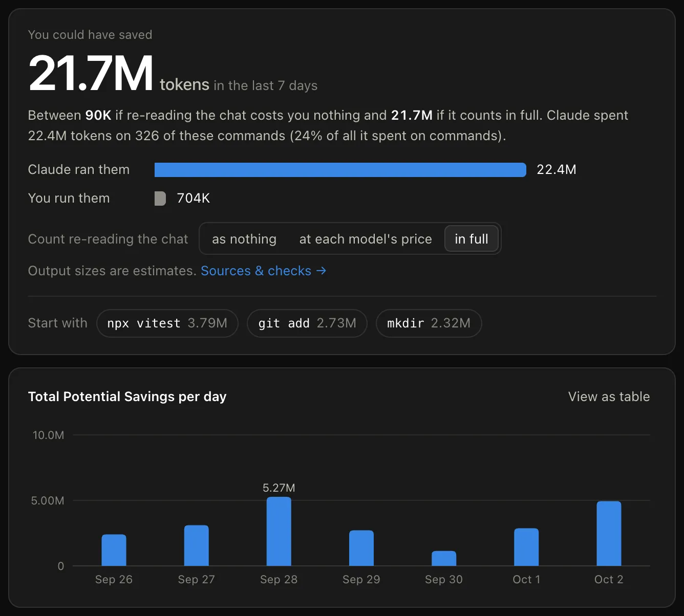Screen dimensions: 684x616
Task: Click the Sep 30 chart bar
Action: [x=444, y=558]
